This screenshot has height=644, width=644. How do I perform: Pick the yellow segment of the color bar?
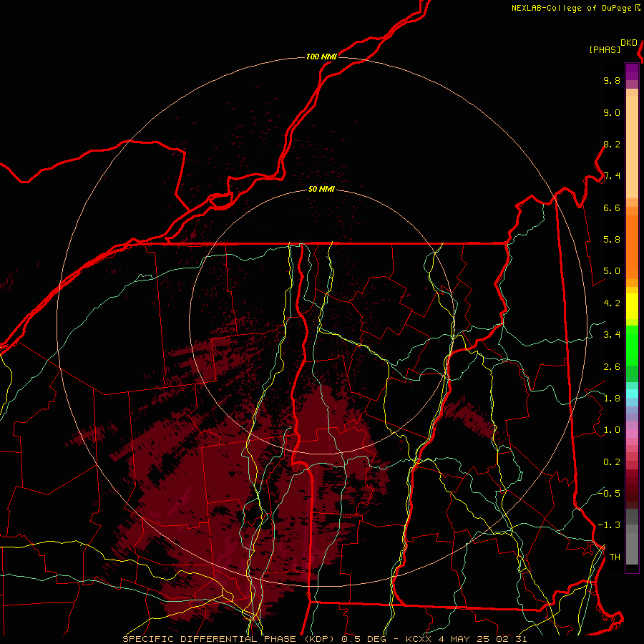pyautogui.click(x=632, y=306)
